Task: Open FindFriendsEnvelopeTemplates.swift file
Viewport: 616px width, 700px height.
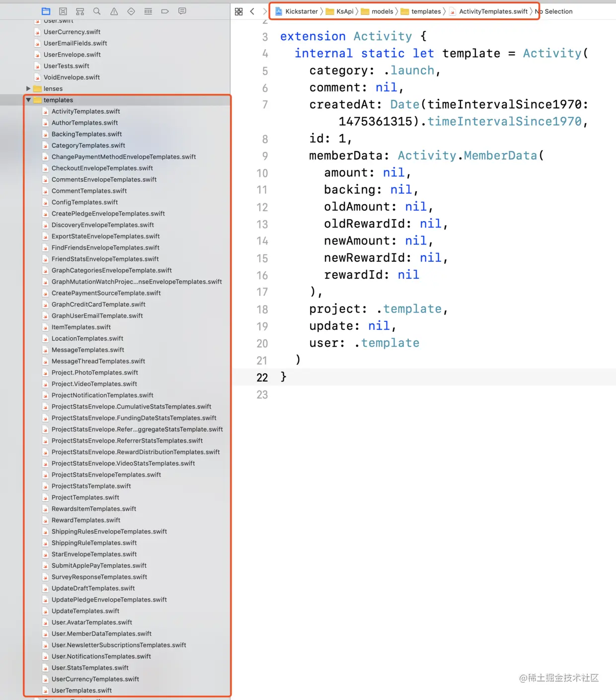Action: 105,248
